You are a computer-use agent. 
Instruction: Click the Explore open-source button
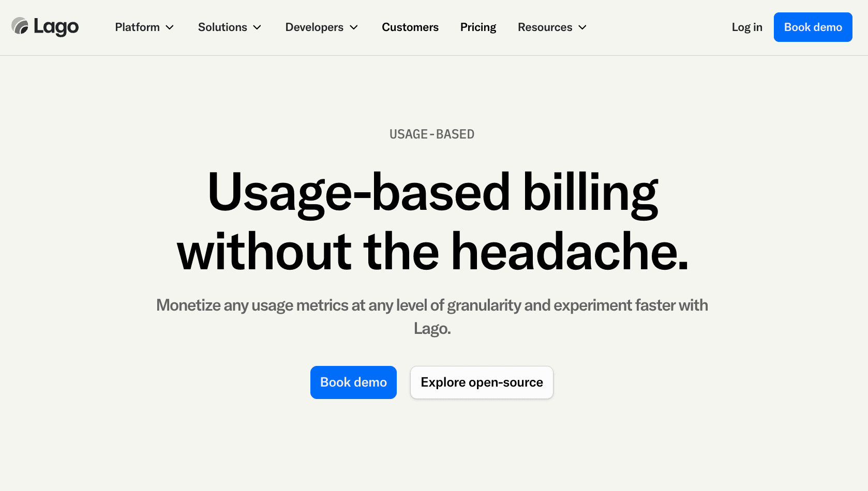(482, 382)
